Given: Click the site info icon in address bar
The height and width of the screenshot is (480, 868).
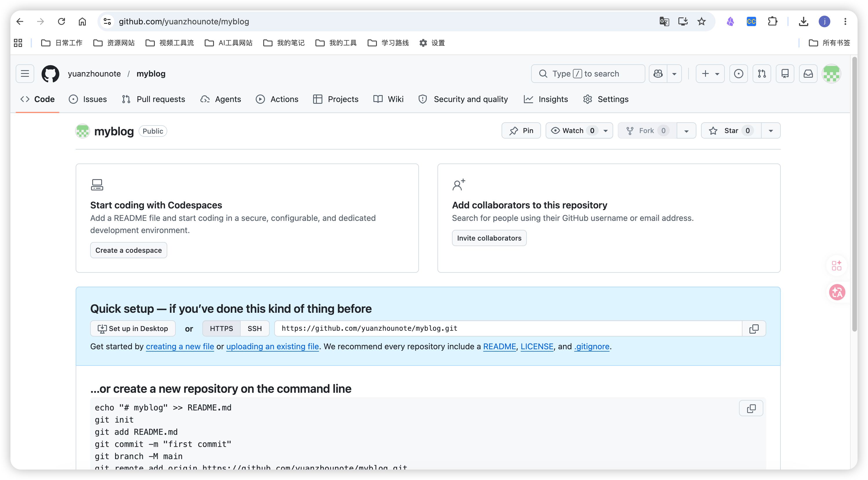Looking at the screenshot, I should tap(107, 21).
